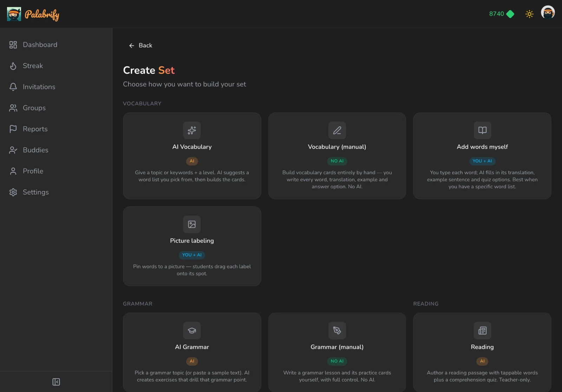This screenshot has width=562, height=392.
Task: Open the user avatar menu
Action: coord(548,13)
